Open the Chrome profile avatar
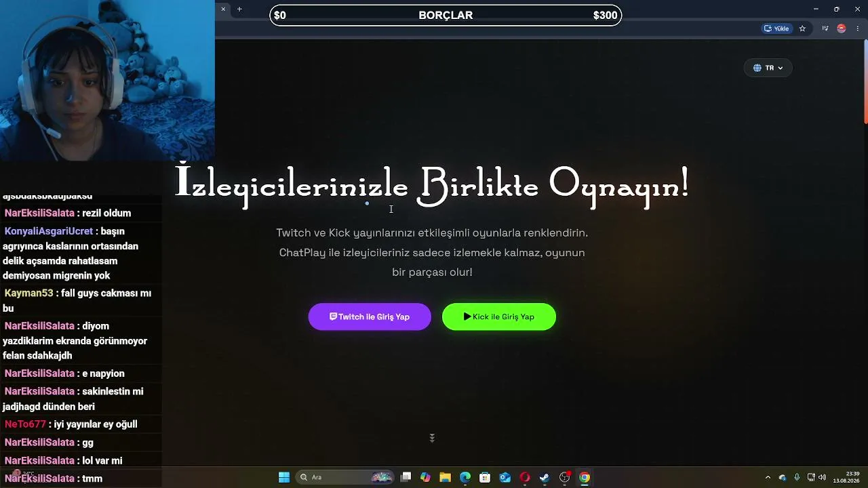Image resolution: width=868 pixels, height=488 pixels. click(x=842, y=28)
